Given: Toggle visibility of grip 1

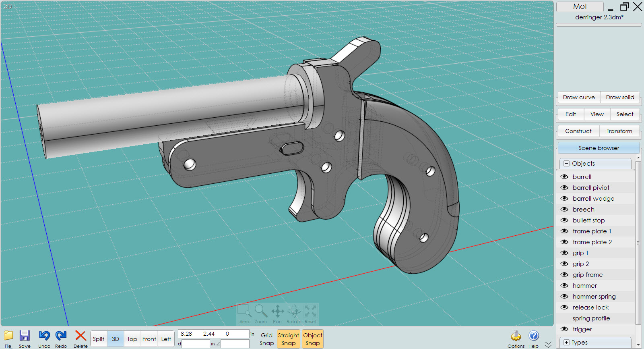Looking at the screenshot, I should coord(565,253).
